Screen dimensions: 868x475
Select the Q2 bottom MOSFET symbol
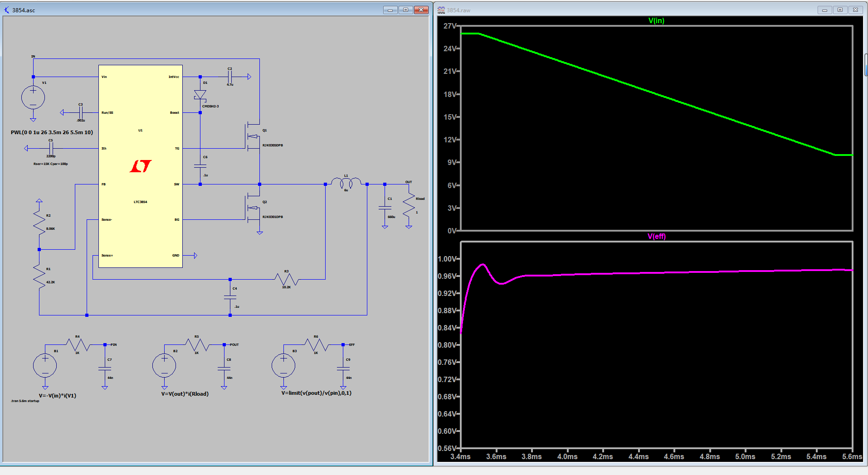coord(253,208)
